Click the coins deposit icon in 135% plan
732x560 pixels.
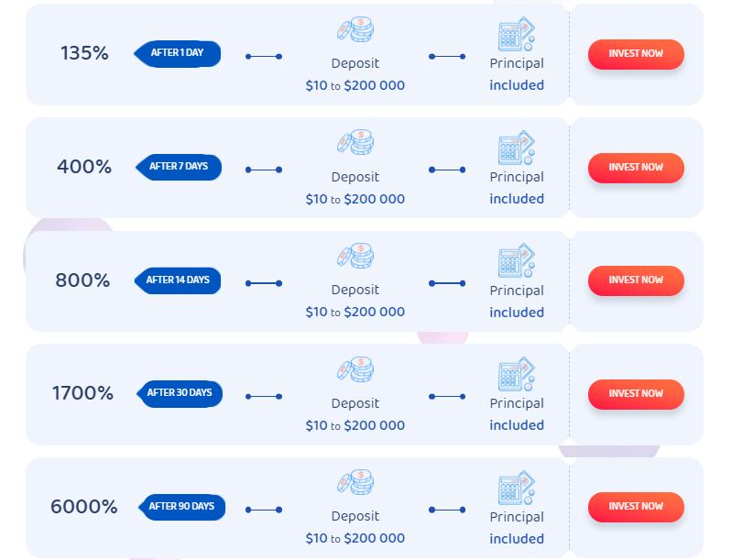click(x=355, y=29)
